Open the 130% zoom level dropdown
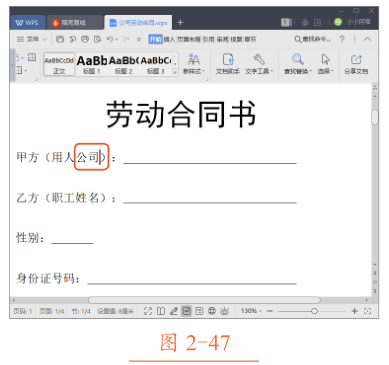 251,311
